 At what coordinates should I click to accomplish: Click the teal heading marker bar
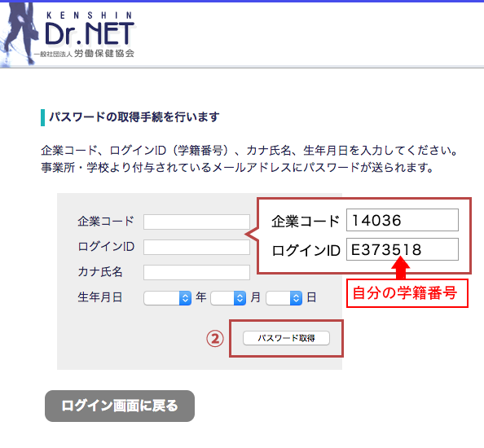42,117
